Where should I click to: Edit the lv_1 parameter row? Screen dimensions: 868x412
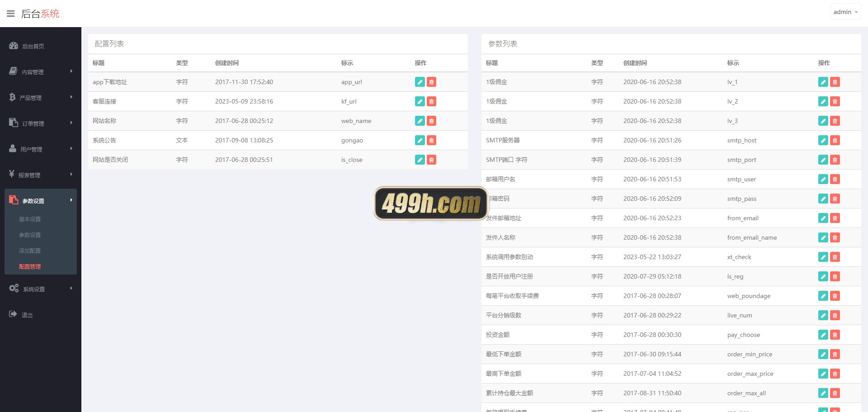tap(823, 82)
